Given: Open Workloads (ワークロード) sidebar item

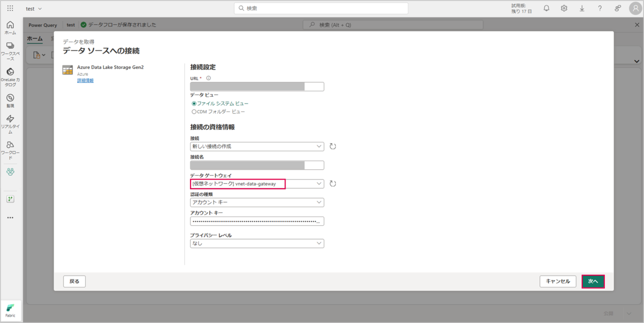Looking at the screenshot, I should coord(10,150).
